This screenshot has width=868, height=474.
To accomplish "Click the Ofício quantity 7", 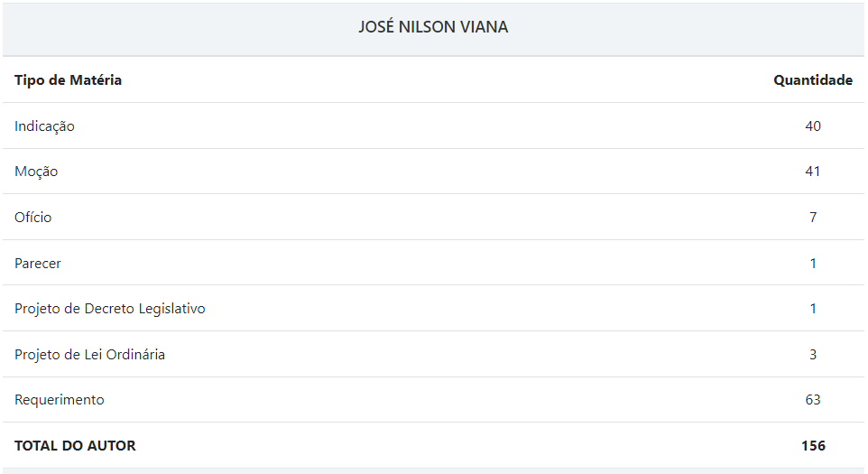I will click(813, 217).
